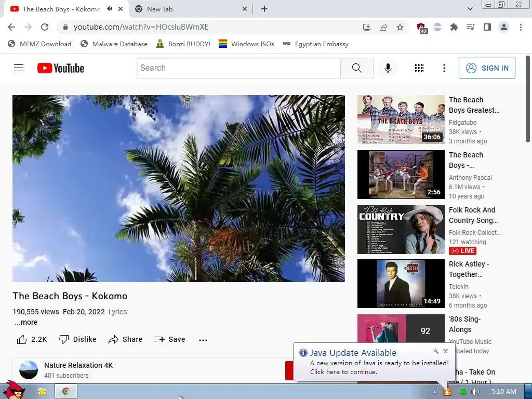Open Rick Astley Together title
Screen dimensions: 532x399
(469, 269)
